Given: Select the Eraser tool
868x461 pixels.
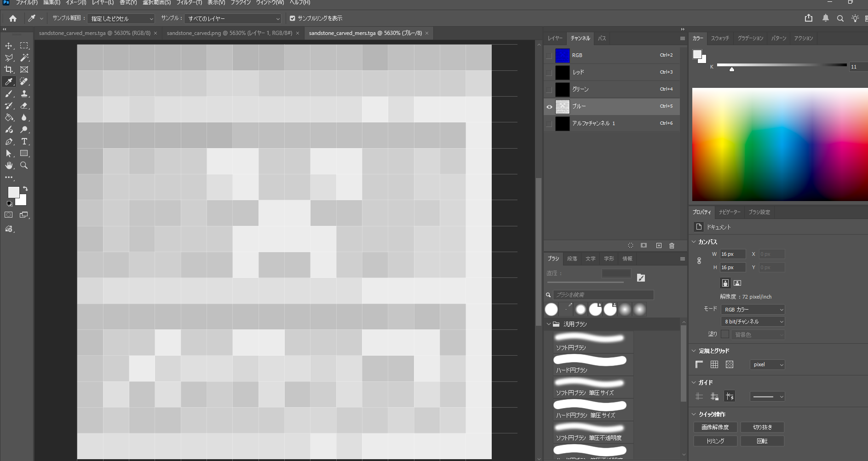Looking at the screenshot, I should 24,105.
